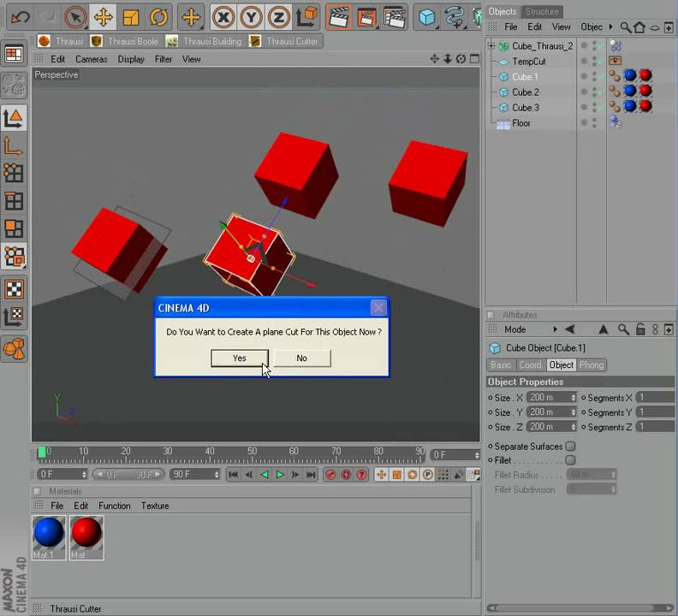Activate the Move tool

(103, 17)
